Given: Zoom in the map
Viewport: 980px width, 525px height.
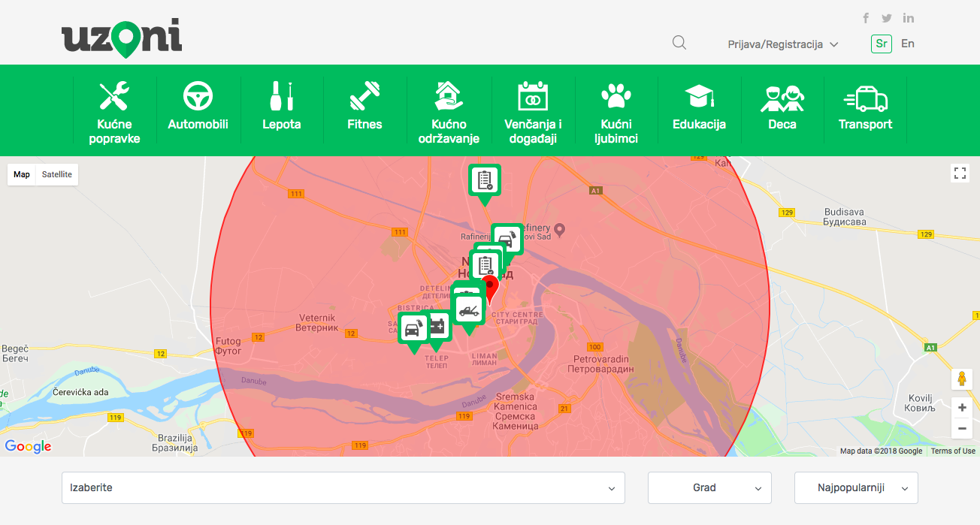Looking at the screenshot, I should pos(962,408).
